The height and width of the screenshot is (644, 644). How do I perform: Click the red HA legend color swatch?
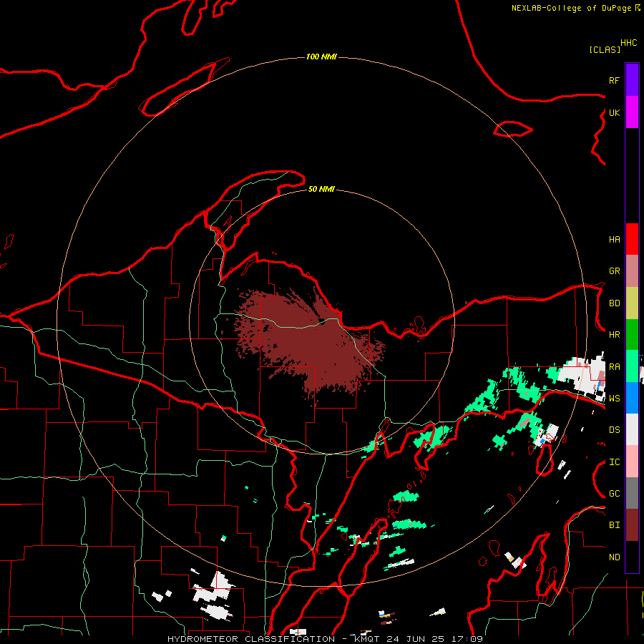[x=632, y=239]
